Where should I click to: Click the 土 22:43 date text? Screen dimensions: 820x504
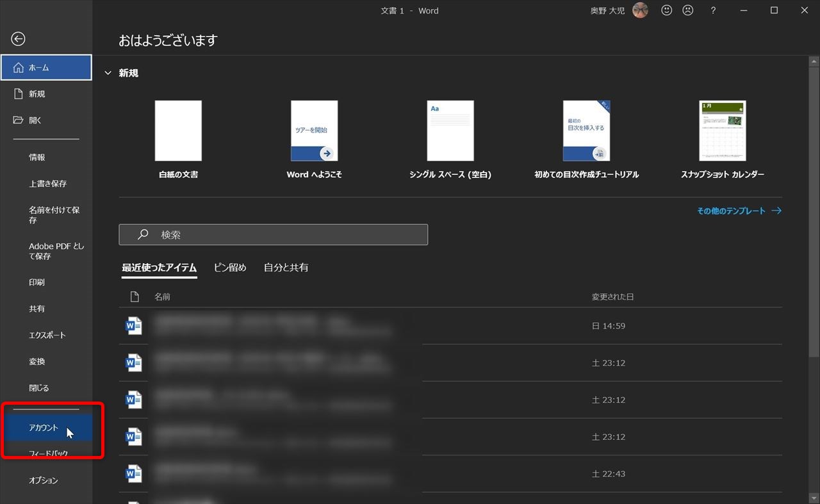click(609, 474)
